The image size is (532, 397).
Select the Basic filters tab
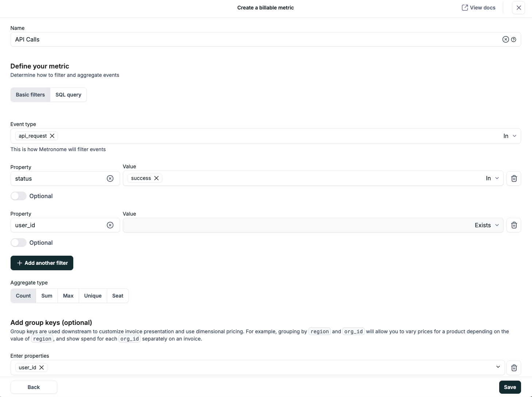click(x=30, y=95)
